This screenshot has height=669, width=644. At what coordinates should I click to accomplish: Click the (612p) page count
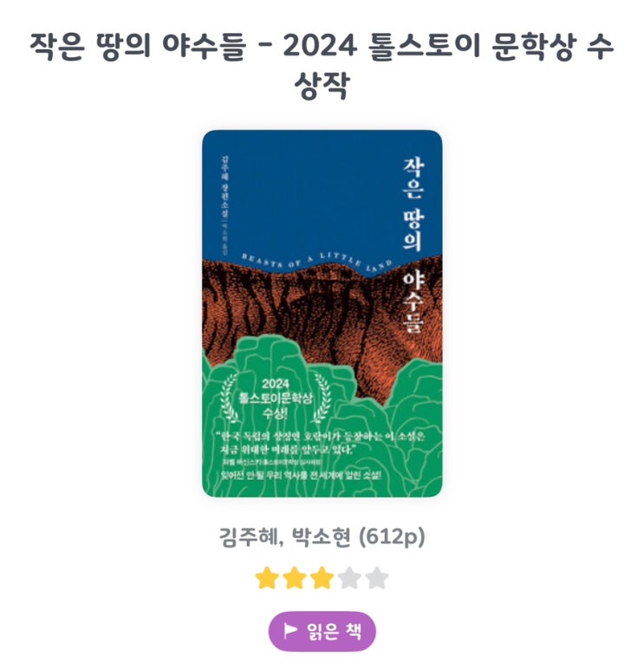(x=392, y=537)
